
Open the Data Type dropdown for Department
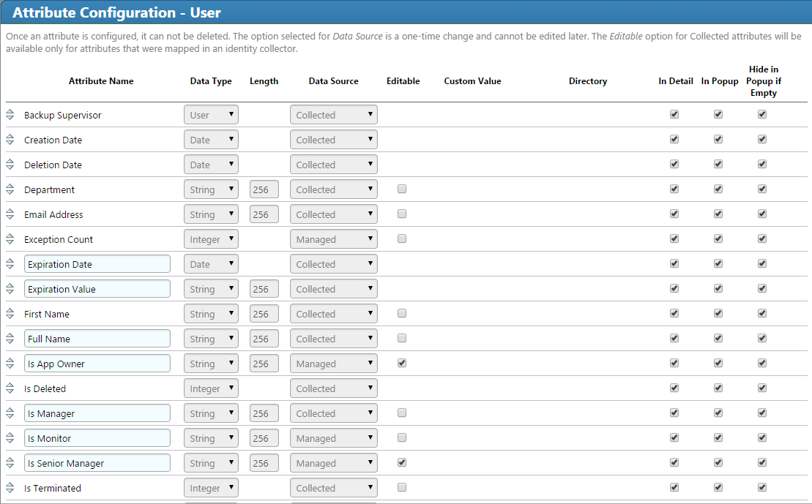(x=211, y=189)
